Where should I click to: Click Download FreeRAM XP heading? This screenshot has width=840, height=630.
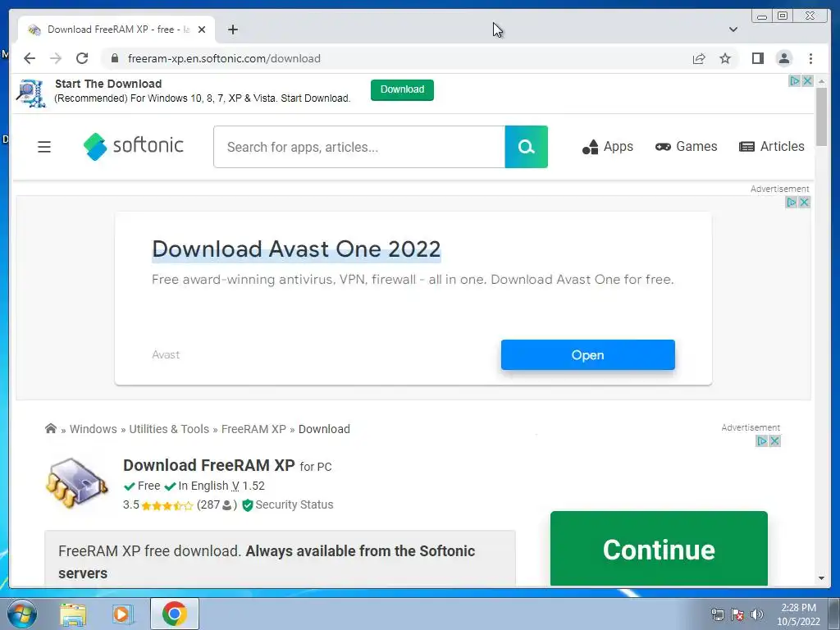(x=209, y=465)
